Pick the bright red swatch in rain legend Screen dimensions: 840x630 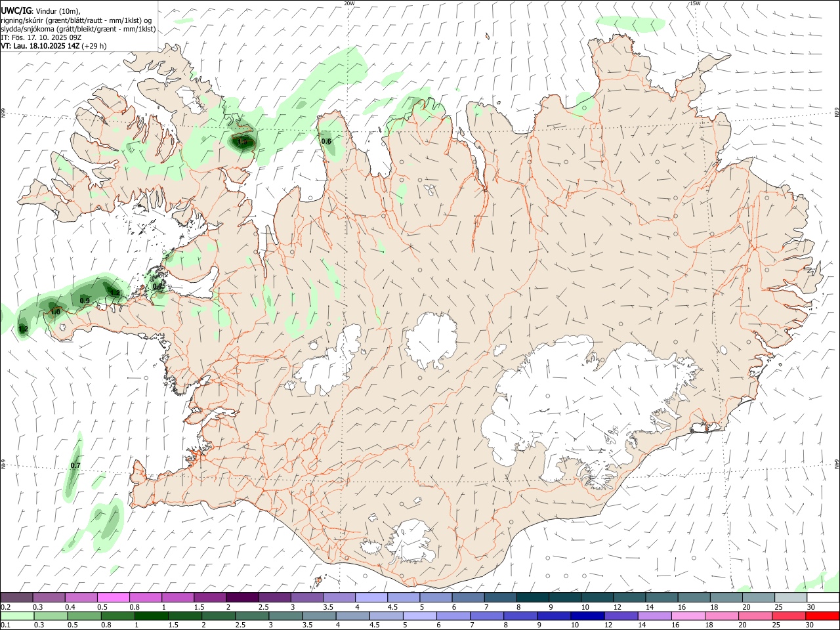823,616
